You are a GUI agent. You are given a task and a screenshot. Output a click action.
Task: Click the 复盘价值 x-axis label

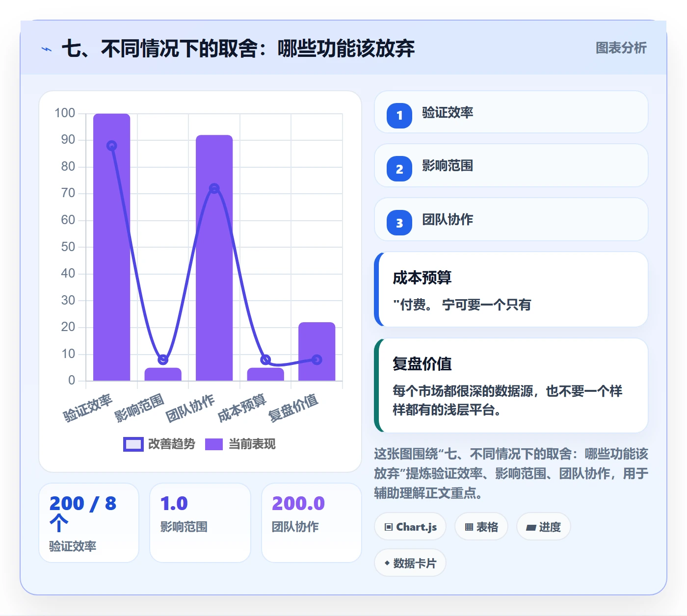click(x=293, y=408)
